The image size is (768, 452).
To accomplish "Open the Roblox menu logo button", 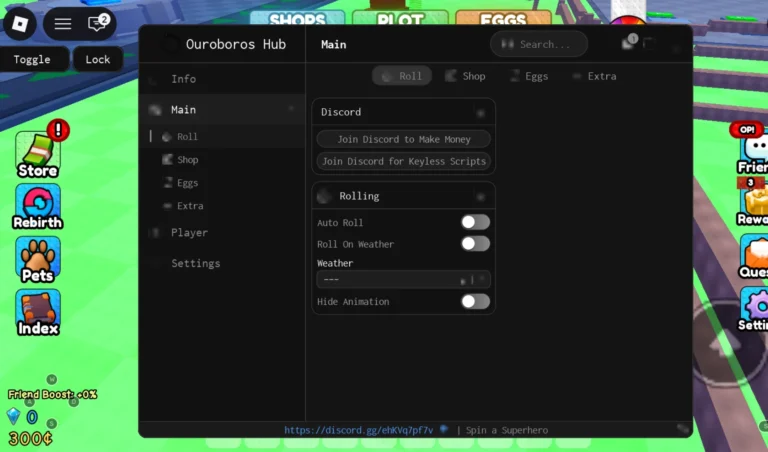I will click(20, 23).
